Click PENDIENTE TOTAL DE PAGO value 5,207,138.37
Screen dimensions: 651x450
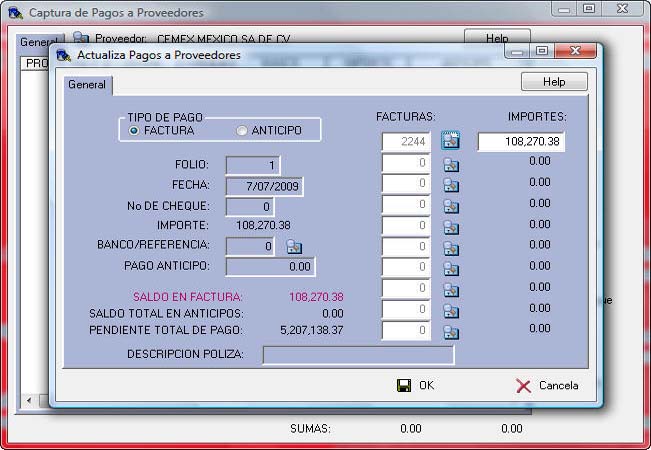click(x=312, y=330)
